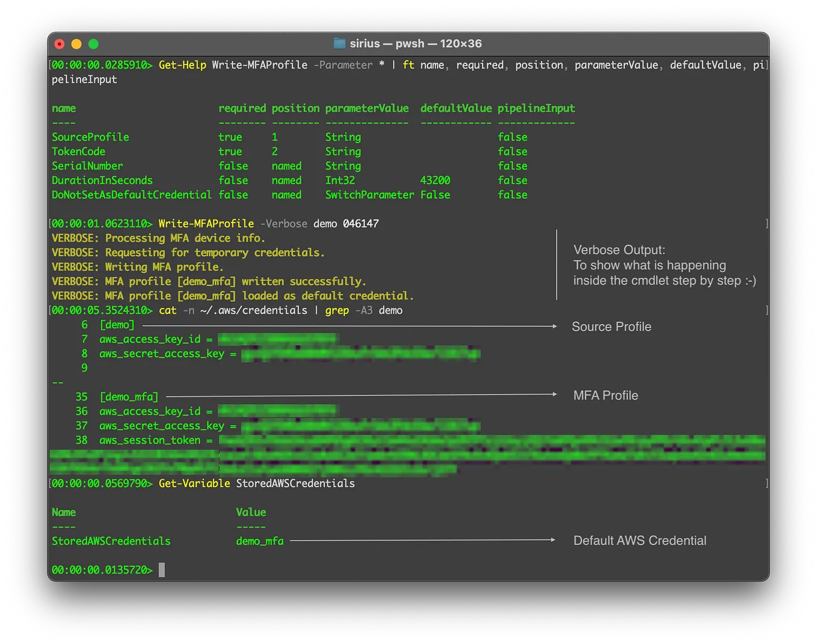Screen dimensions: 817x644
Task: Click the '-Verbose' switch text
Action: click(283, 224)
